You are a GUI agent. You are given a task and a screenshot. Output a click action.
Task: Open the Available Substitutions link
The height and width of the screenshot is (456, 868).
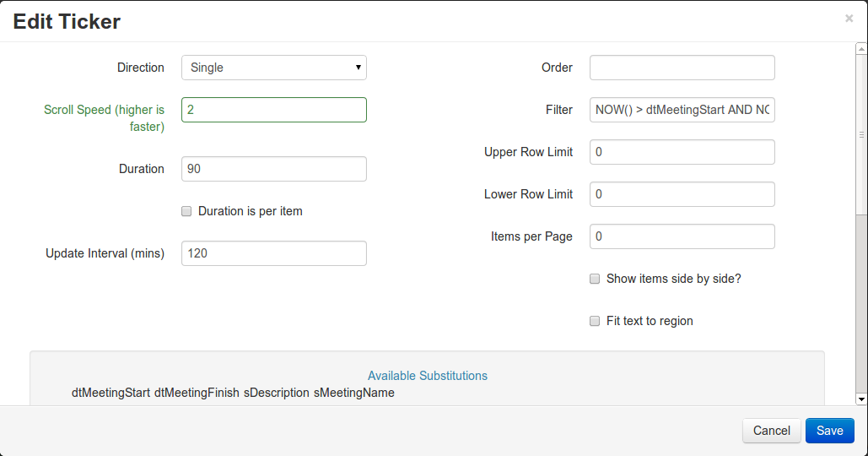pos(427,376)
